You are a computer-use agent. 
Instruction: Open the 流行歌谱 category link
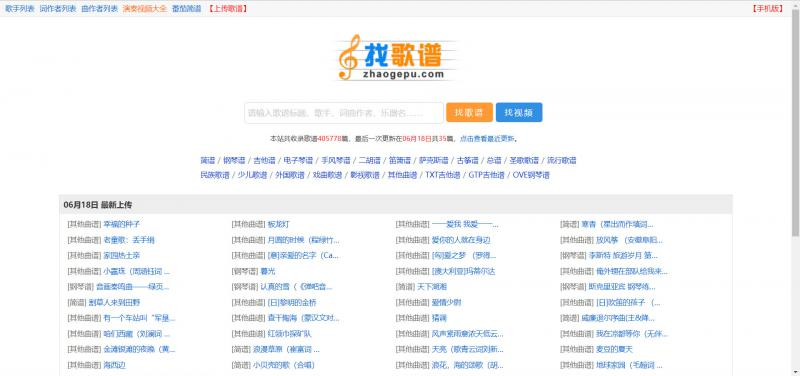[x=561, y=160]
